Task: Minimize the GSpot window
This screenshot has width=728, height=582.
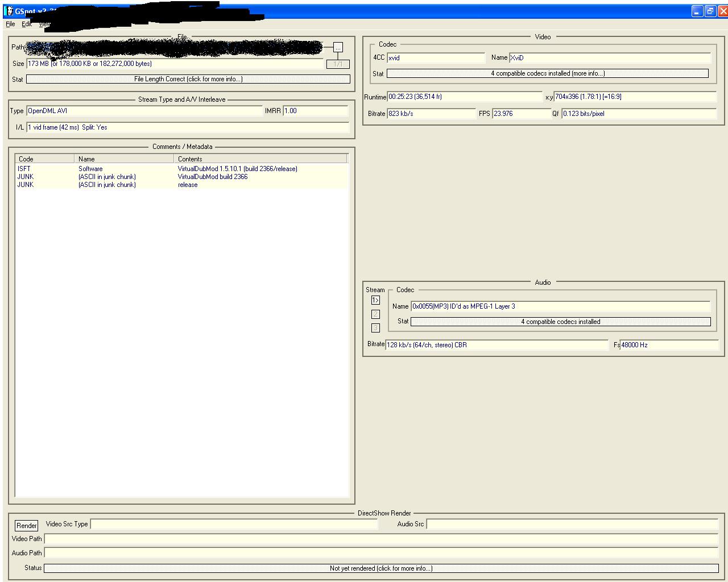Action: coord(697,11)
